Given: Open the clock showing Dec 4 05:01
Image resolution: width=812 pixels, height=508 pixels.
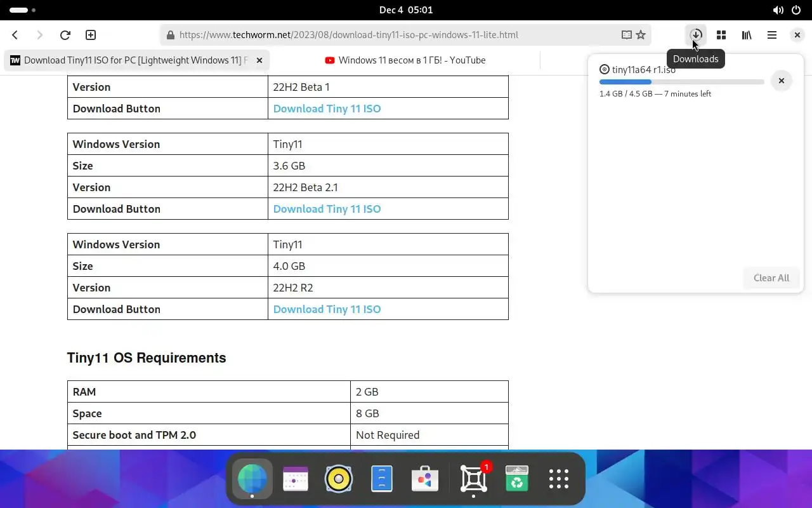Looking at the screenshot, I should pos(406,10).
